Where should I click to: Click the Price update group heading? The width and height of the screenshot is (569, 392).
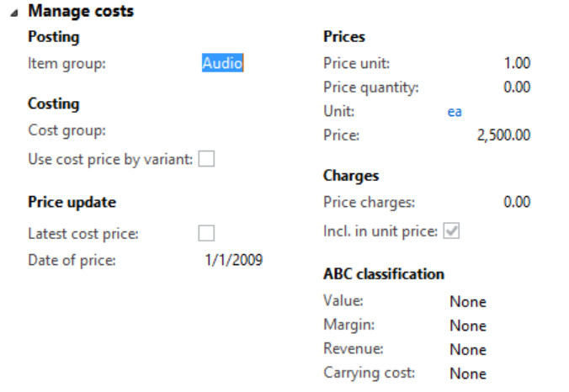pyautogui.click(x=72, y=202)
